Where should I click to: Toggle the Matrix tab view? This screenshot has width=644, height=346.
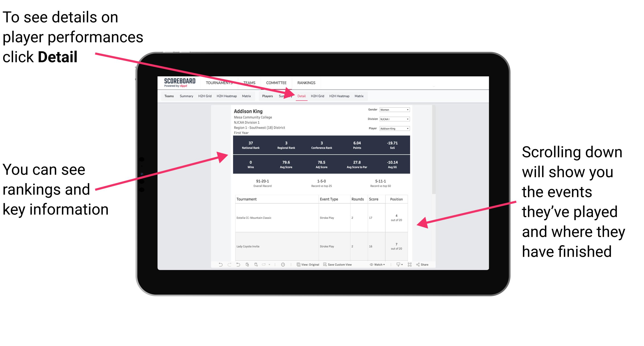(x=360, y=96)
